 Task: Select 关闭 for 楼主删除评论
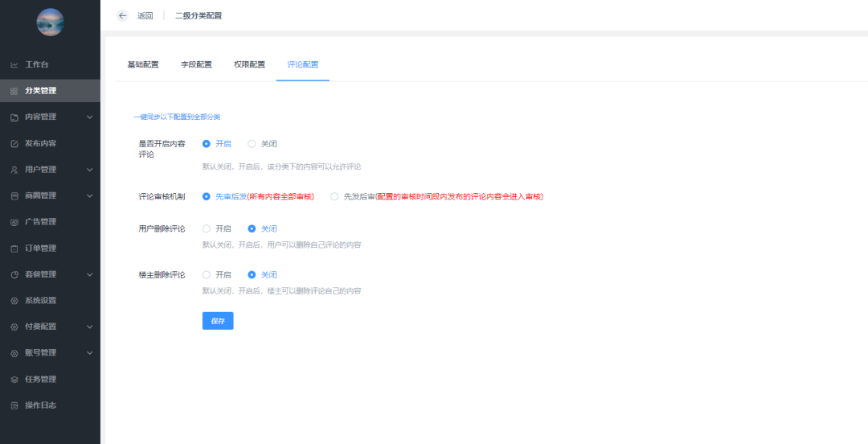252,274
